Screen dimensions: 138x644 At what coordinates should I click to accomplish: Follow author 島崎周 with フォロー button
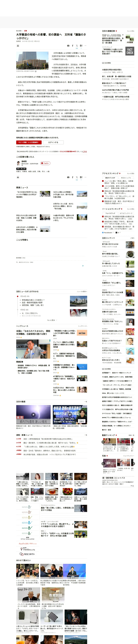(45, 163)
